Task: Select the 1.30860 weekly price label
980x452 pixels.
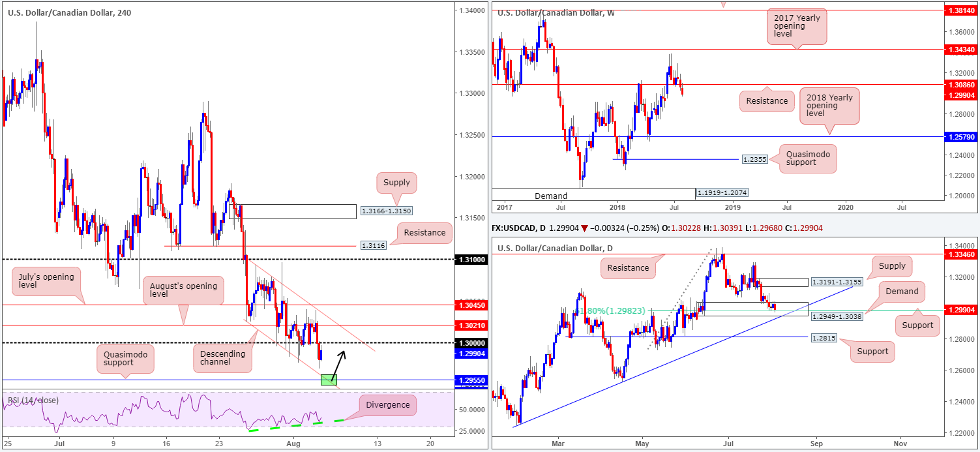Action: [961, 85]
